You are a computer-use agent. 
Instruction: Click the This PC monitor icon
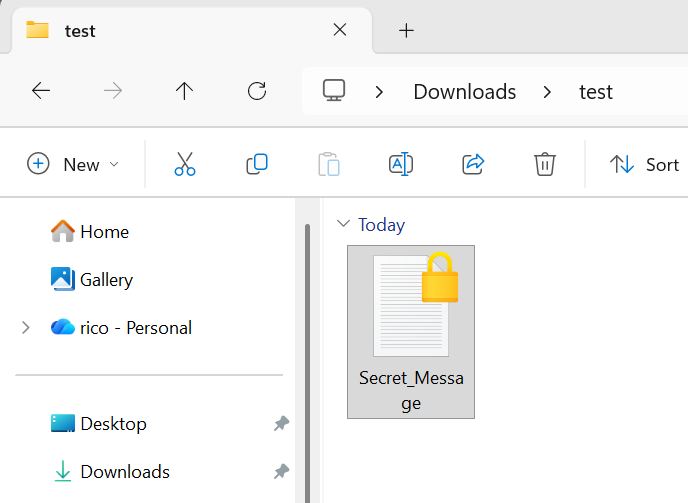[334, 90]
